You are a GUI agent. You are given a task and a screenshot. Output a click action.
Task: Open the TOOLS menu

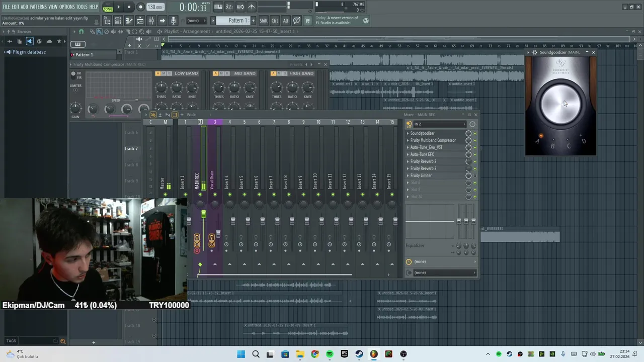82,7
